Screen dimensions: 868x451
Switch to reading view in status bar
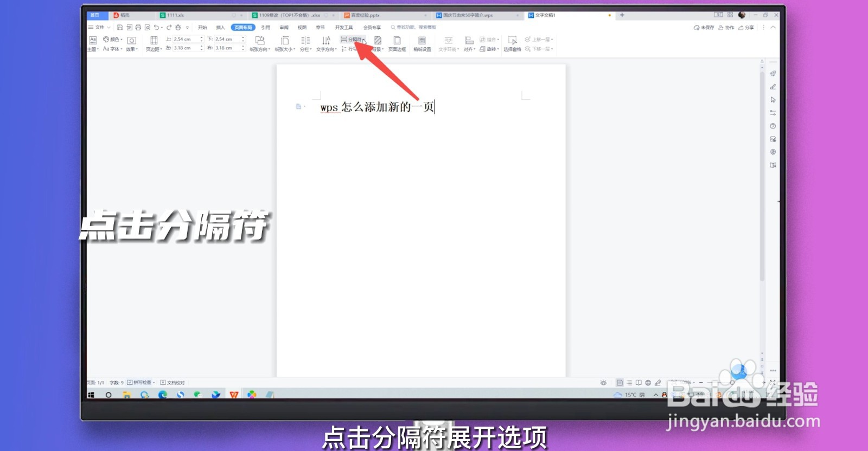tap(639, 383)
